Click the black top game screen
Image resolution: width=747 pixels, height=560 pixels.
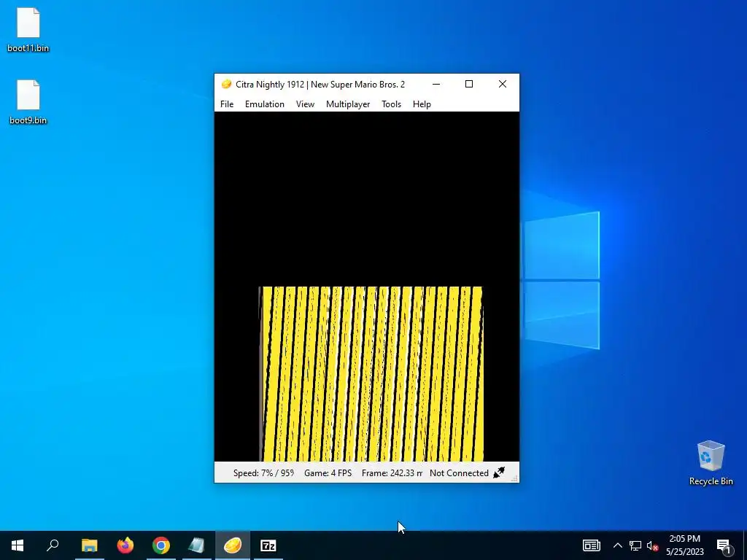click(367, 198)
